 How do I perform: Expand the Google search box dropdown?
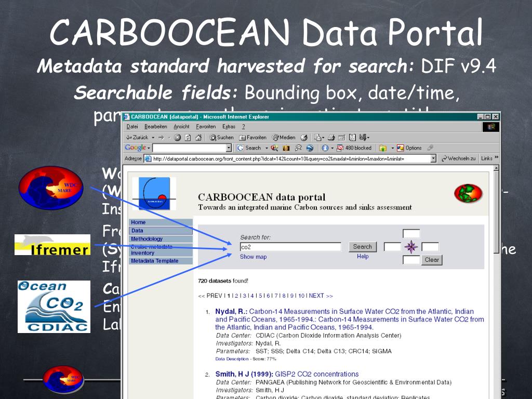click(229, 148)
